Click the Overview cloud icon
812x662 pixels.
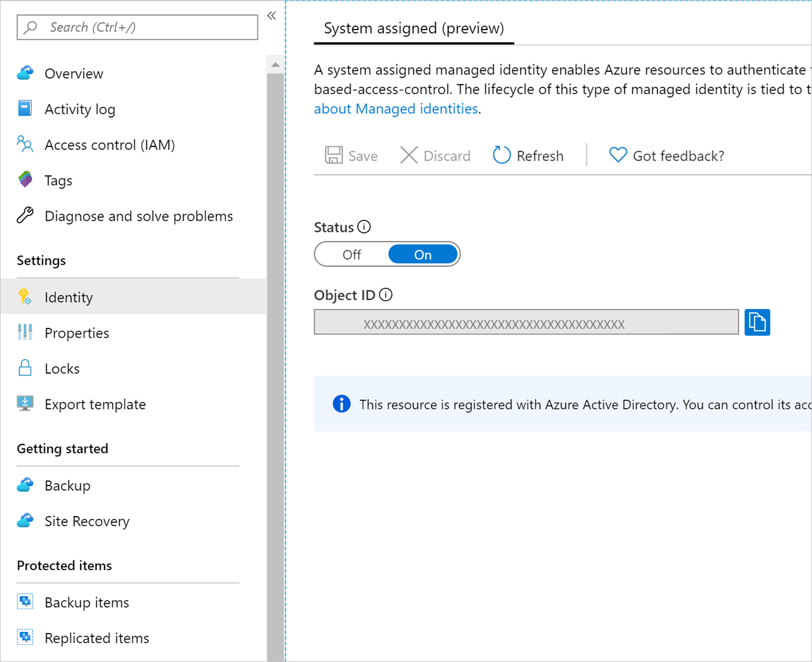coord(25,73)
